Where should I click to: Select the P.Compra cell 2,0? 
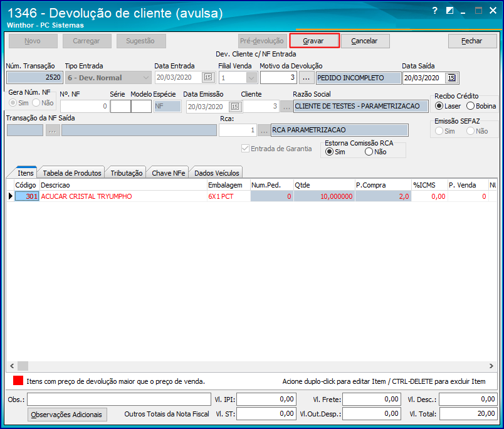(x=383, y=196)
